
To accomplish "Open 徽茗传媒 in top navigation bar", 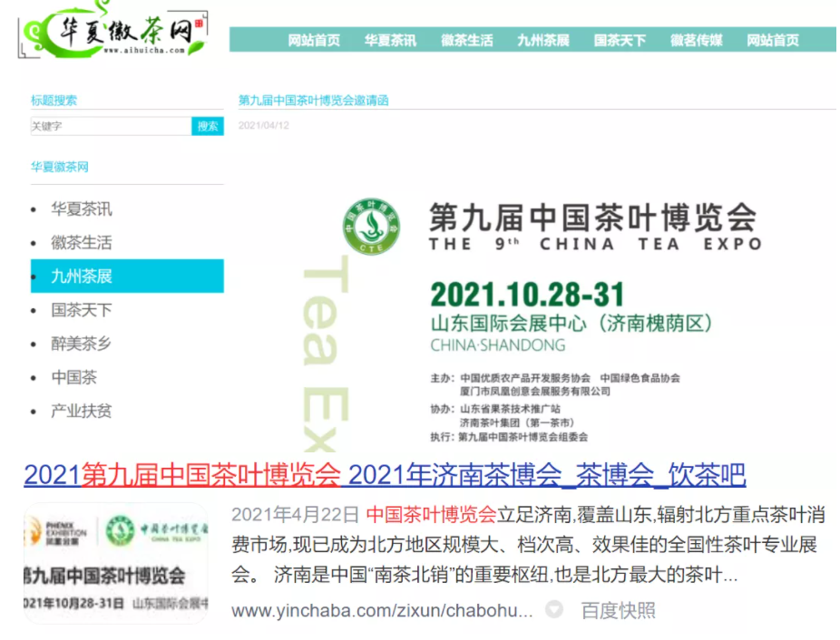I will (x=697, y=40).
